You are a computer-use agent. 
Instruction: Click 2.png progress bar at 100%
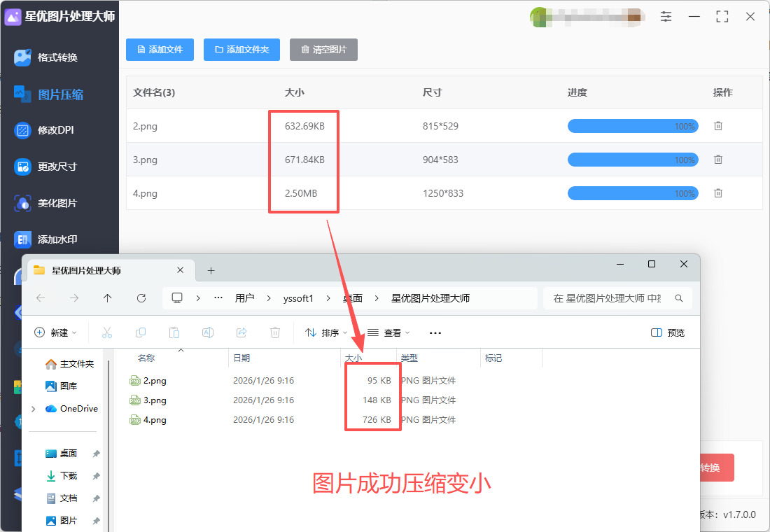coord(633,126)
